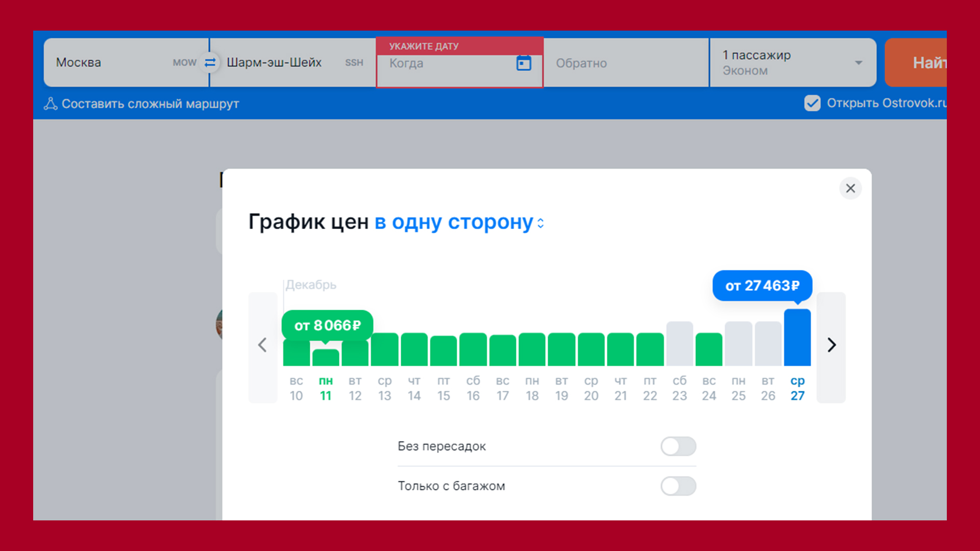Select the price bar for December 17
Screen dimensions: 980x551
[x=503, y=350]
